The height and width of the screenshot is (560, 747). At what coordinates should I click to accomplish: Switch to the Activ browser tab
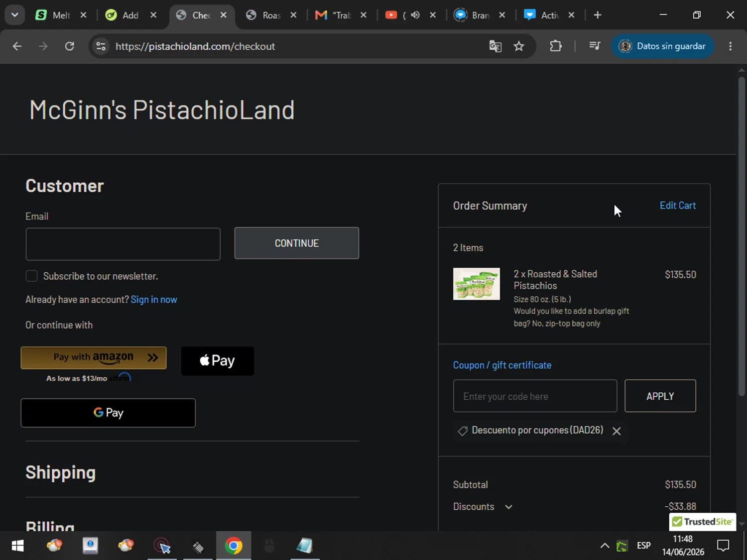coord(549,15)
